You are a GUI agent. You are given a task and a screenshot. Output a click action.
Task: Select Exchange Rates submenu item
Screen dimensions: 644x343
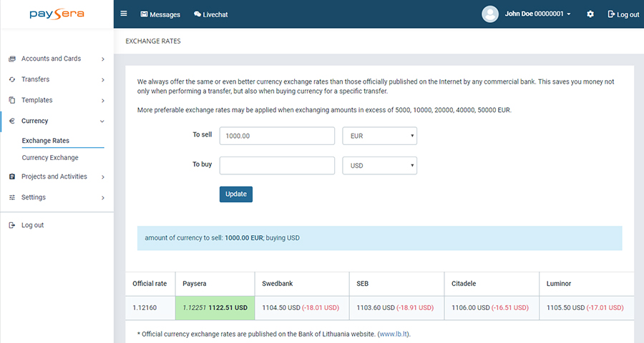coord(46,141)
